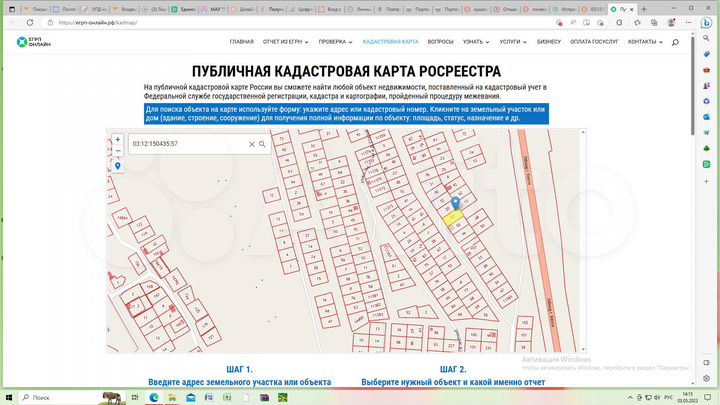Click the yellow highlighted parcel 57
Image resolution: width=720 pixels, height=405 pixels.
click(452, 218)
